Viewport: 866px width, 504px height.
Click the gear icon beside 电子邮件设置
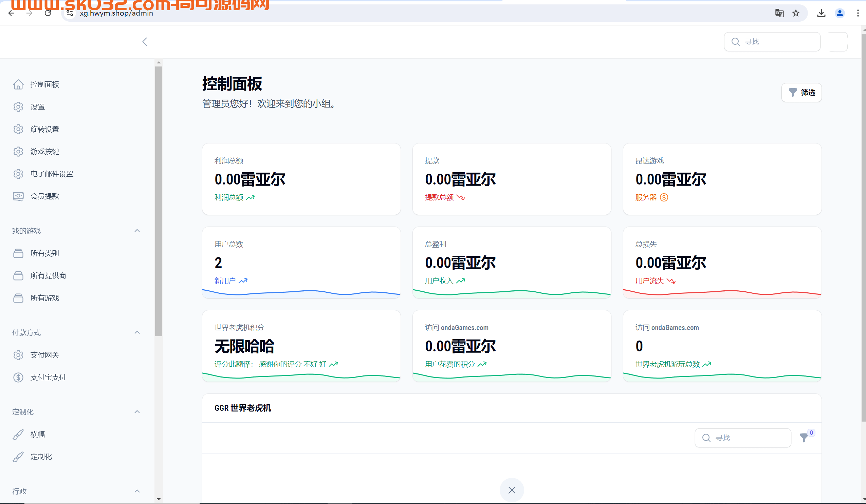click(18, 174)
